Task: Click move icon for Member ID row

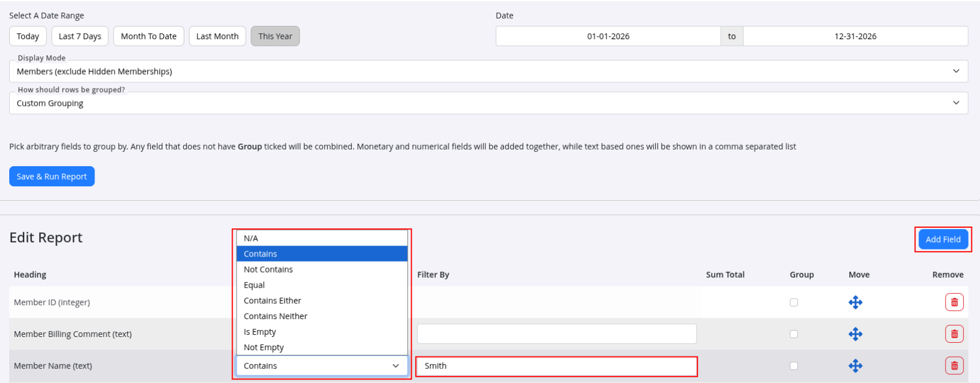Action: click(856, 302)
